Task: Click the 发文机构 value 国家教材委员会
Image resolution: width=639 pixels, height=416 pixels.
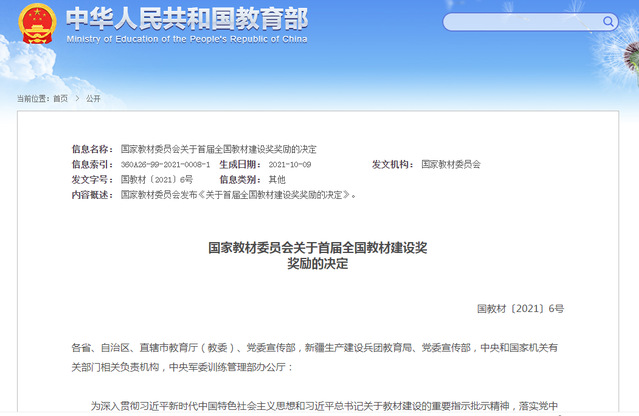Action: coord(451,164)
